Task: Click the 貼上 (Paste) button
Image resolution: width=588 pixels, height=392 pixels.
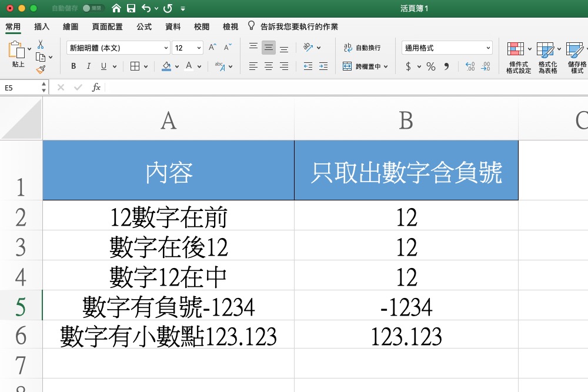Action: click(16, 56)
